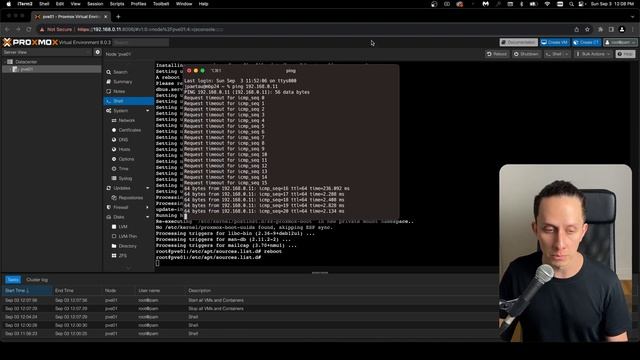This screenshot has width=640, height=360.
Task: Open Bulk Actions dropdown
Action: click(x=593, y=54)
